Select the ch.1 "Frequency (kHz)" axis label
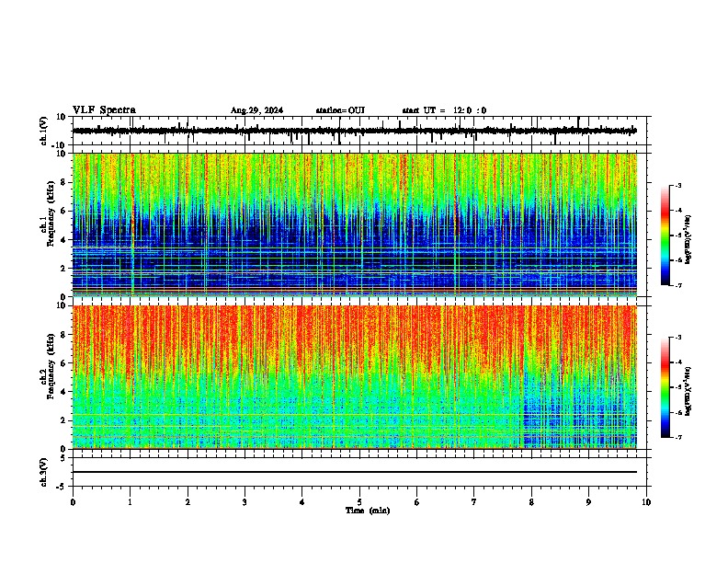The width and height of the screenshot is (728, 563). [51, 213]
